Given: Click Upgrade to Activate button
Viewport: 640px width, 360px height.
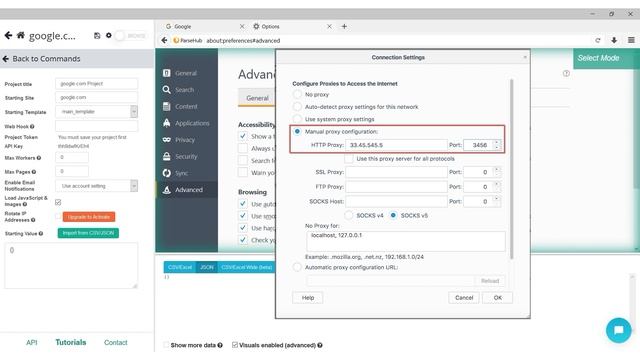Looking at the screenshot, I should (x=89, y=217).
